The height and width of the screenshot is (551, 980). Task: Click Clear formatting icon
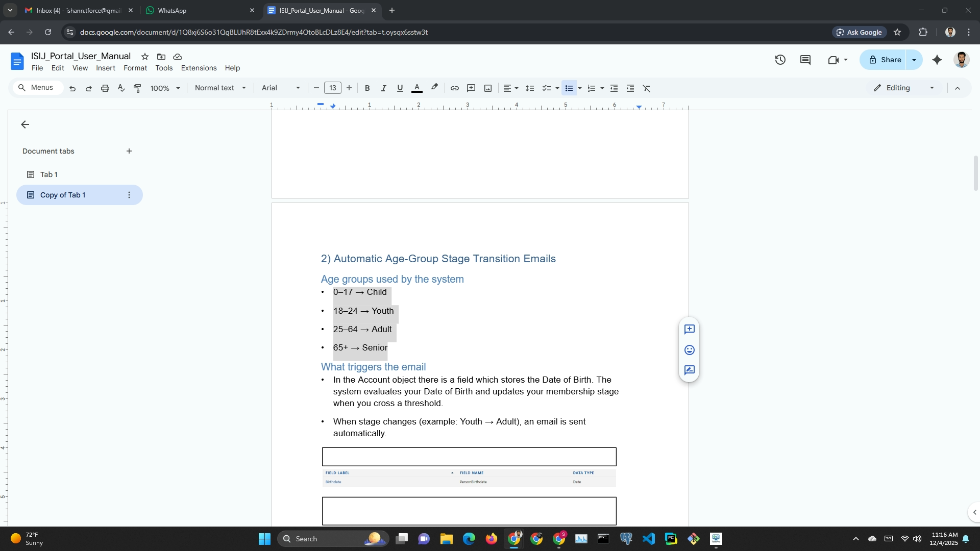647,88
